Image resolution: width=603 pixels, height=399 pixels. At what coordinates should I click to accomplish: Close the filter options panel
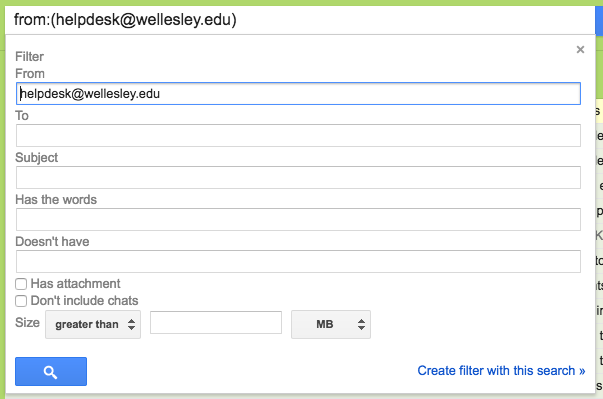click(x=580, y=50)
